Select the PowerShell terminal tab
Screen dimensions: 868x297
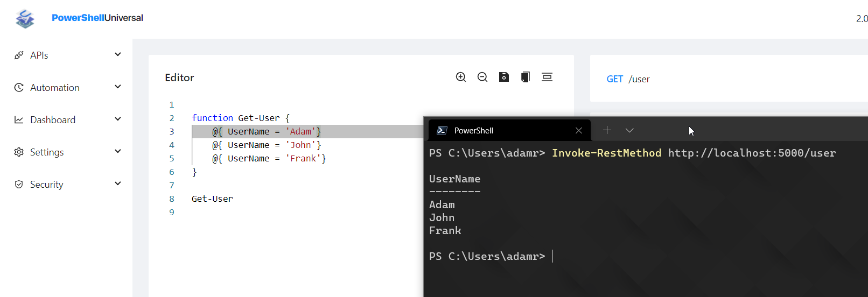coord(473,131)
